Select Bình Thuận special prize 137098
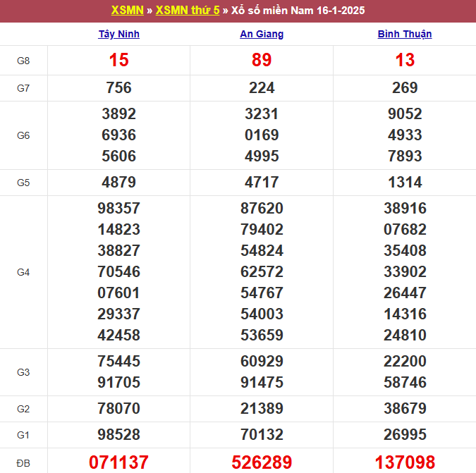Screen dimensions: 476x473 405,462
